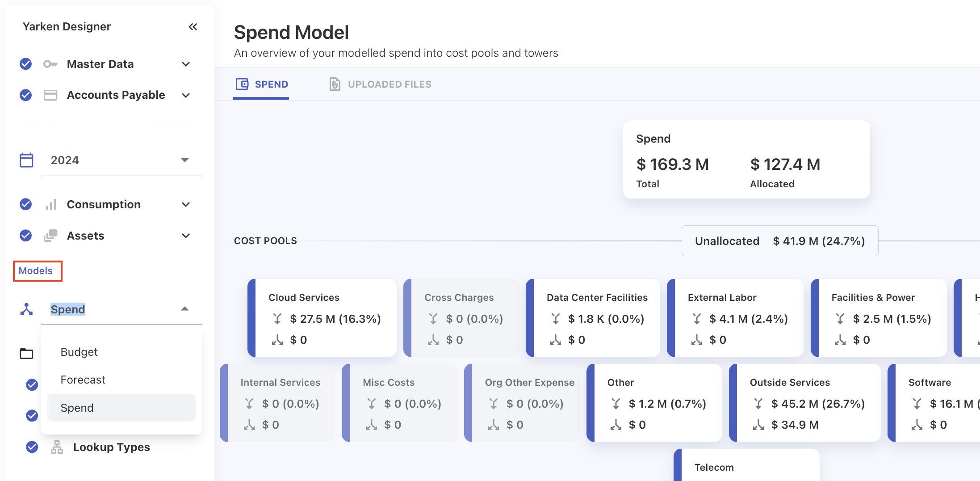The height and width of the screenshot is (481, 980).
Task: Toggle the Master Data checkmark
Action: (x=26, y=64)
